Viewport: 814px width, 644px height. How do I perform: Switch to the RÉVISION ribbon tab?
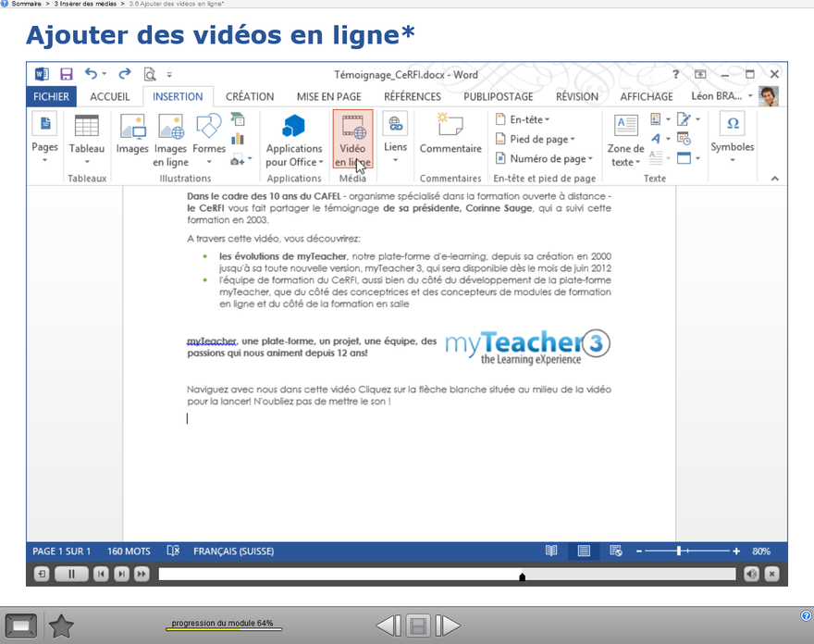point(576,96)
